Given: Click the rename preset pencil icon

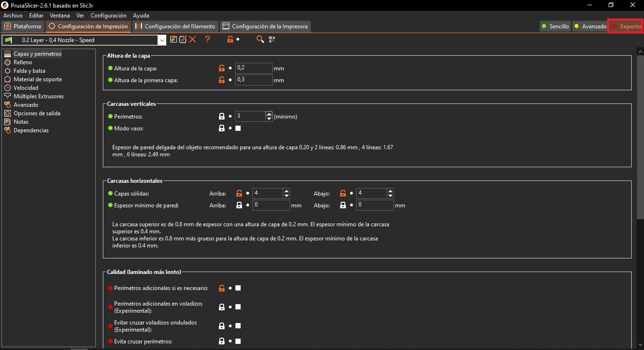Looking at the screenshot, I should point(183,40).
